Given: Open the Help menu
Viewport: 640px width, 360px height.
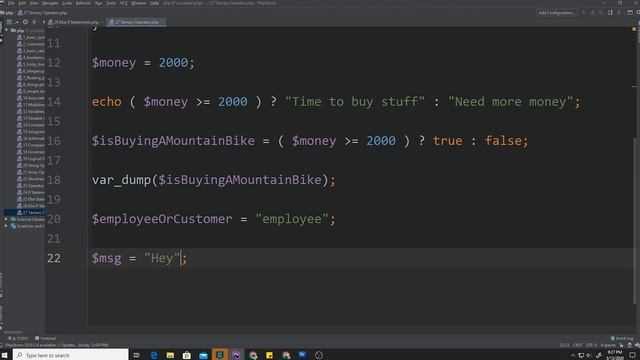Looking at the screenshot, I should (x=155, y=3).
